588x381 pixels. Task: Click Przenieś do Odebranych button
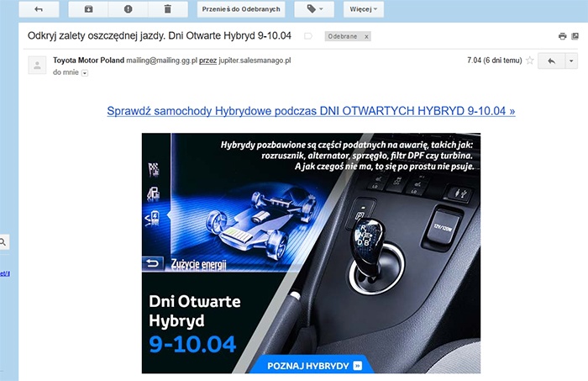[241, 9]
